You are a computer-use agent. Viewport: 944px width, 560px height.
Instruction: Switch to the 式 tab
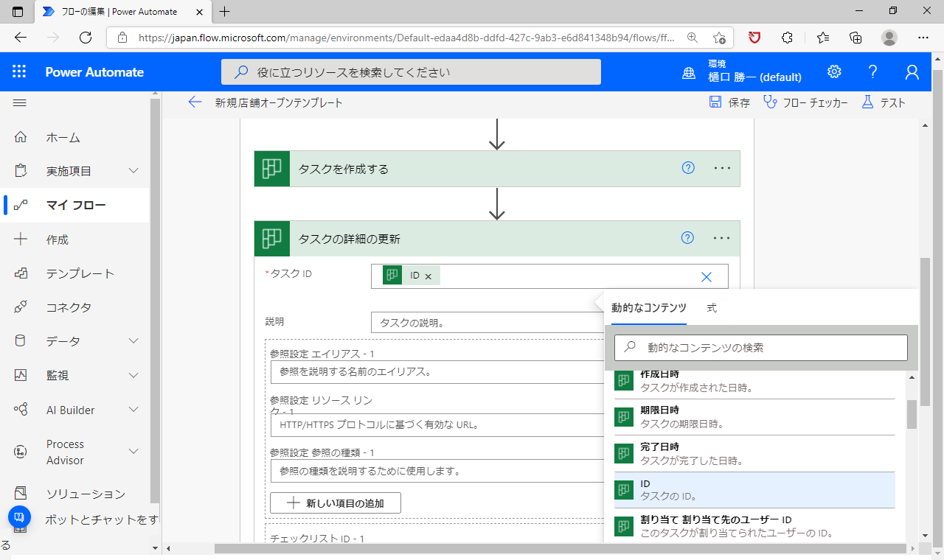click(712, 308)
